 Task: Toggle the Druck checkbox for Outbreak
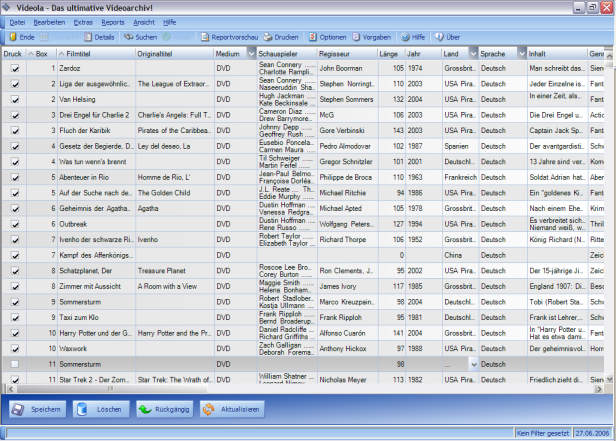point(15,225)
